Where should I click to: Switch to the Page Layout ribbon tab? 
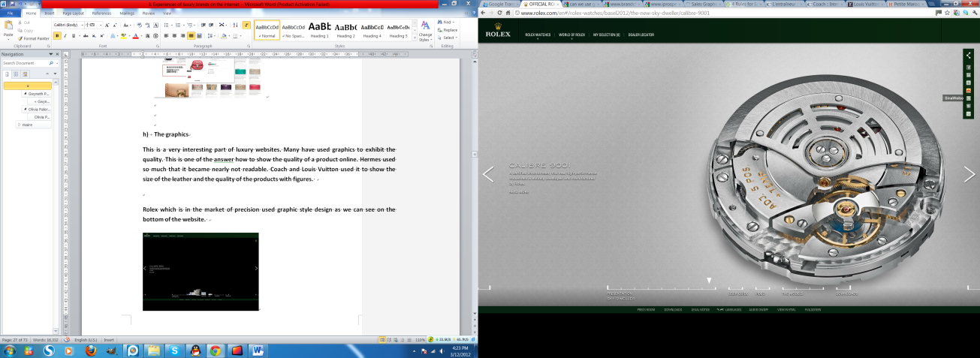point(74,13)
